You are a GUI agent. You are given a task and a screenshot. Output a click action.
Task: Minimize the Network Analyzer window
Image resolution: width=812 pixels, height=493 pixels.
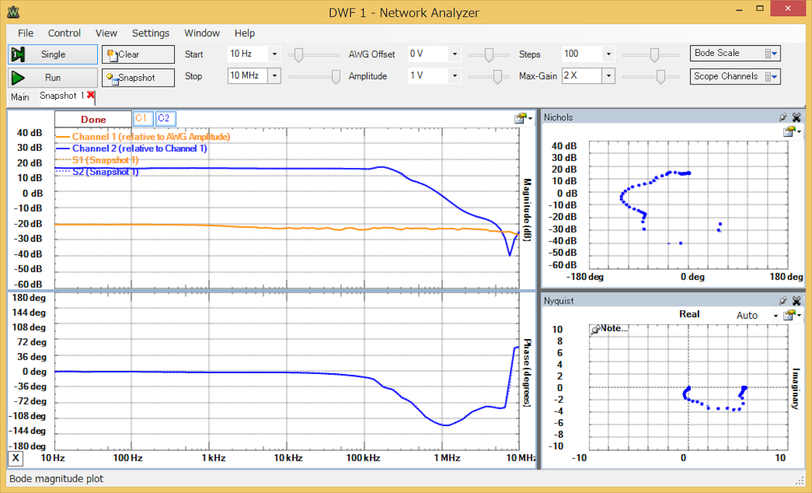(x=738, y=9)
